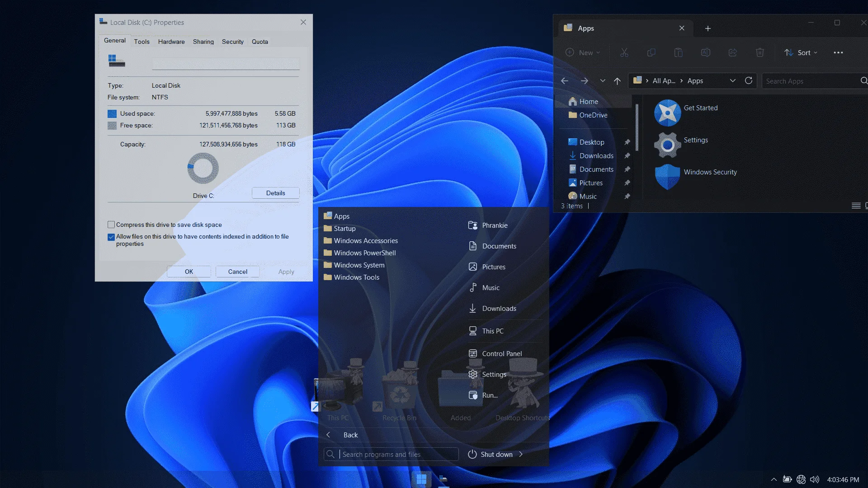
Task: Expand Shut down options arrow
Action: (521, 454)
